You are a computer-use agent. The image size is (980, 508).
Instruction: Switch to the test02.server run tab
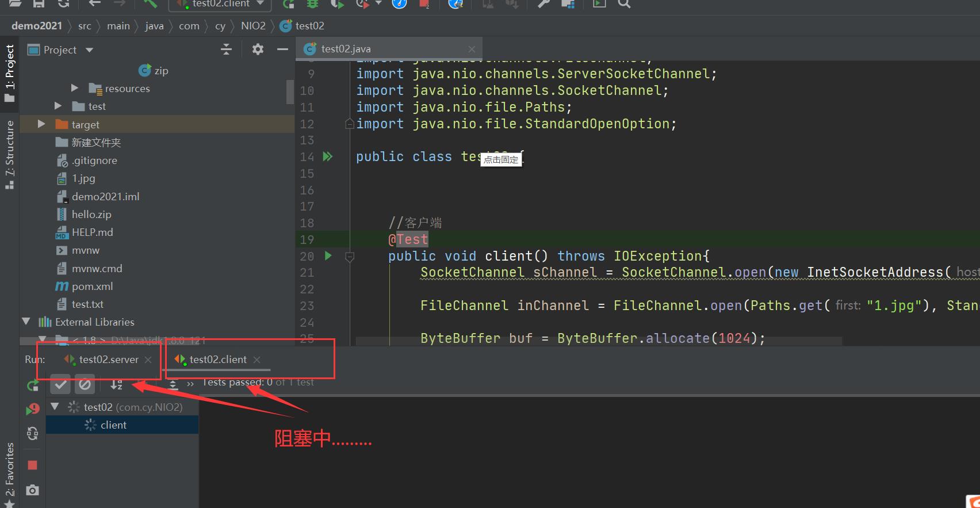(101, 360)
